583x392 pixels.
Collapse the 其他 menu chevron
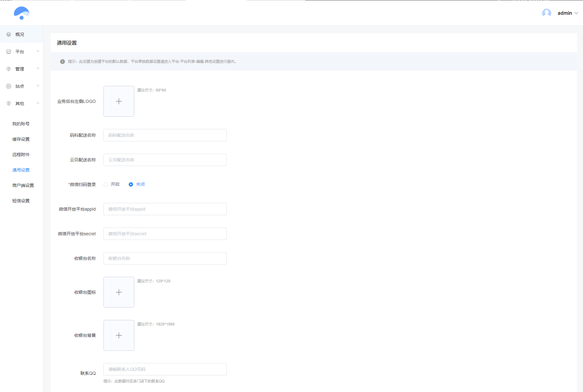(38, 103)
